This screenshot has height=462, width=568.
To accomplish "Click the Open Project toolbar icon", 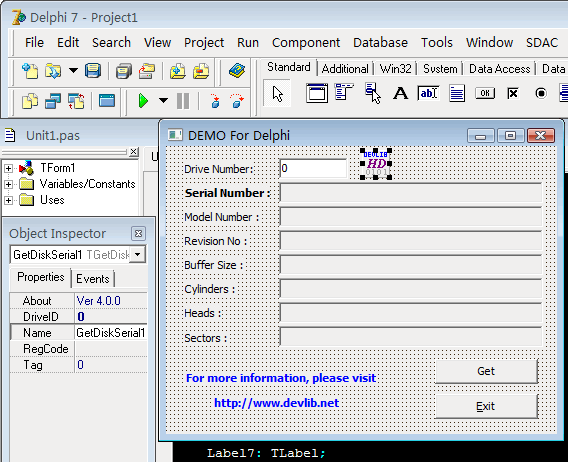I will pyautogui.click(x=147, y=71).
